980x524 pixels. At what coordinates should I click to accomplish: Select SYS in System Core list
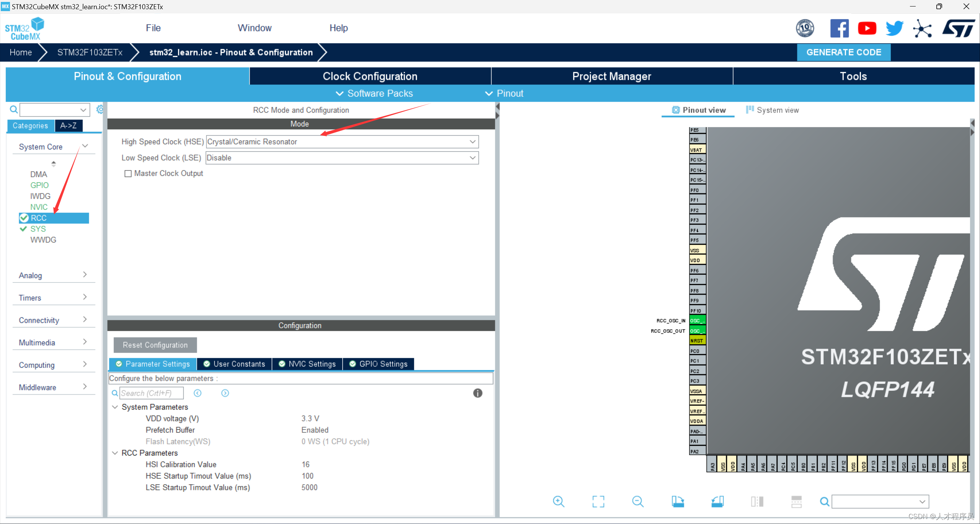(38, 229)
